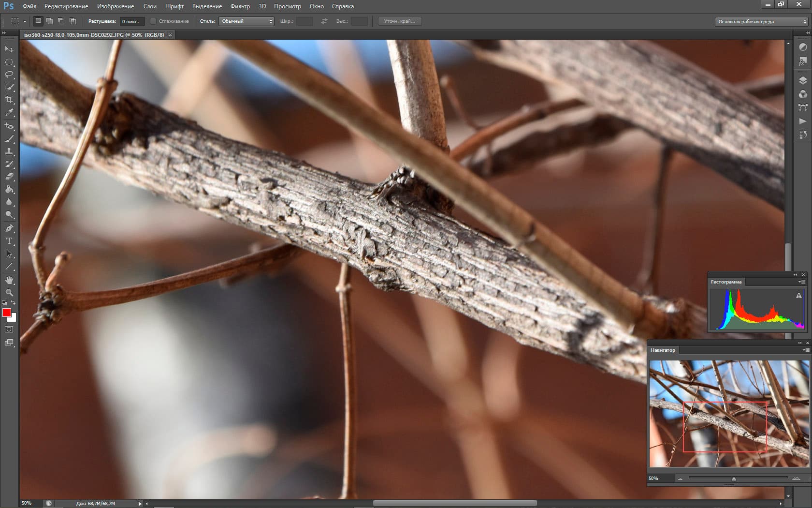The image size is (812, 508).
Task: Open foreground red color swatch
Action: [6, 313]
